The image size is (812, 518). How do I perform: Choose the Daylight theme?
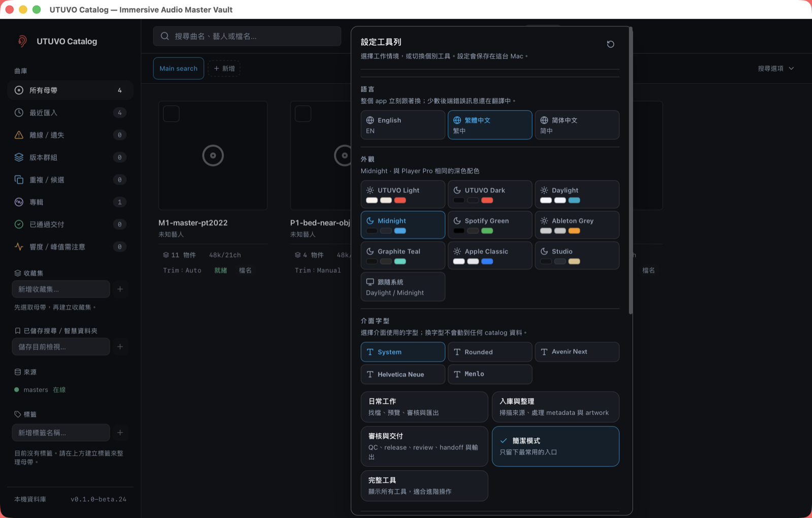click(577, 195)
